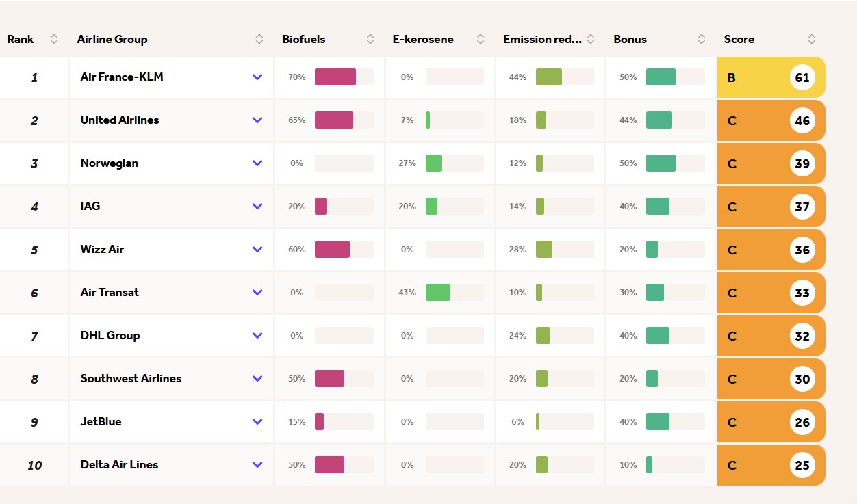Expand the Delta Air Lines row
Image resolution: width=857 pixels, height=504 pixels.
coord(257,465)
